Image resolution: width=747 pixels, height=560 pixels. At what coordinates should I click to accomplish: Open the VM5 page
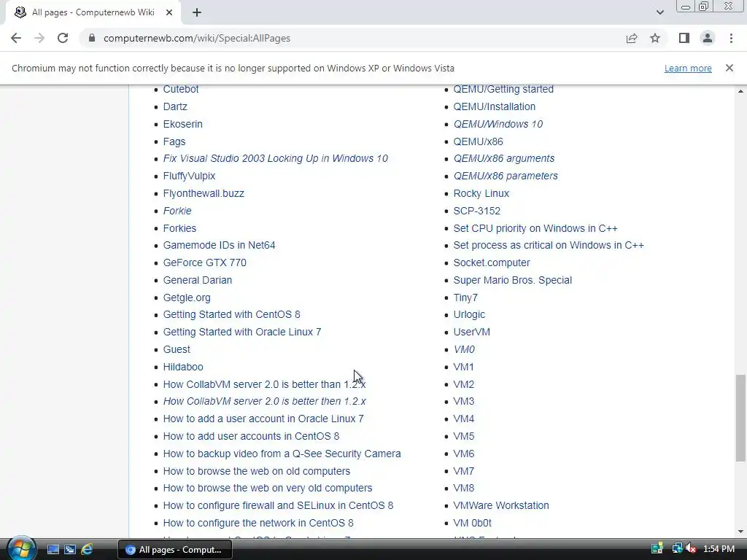(463, 436)
